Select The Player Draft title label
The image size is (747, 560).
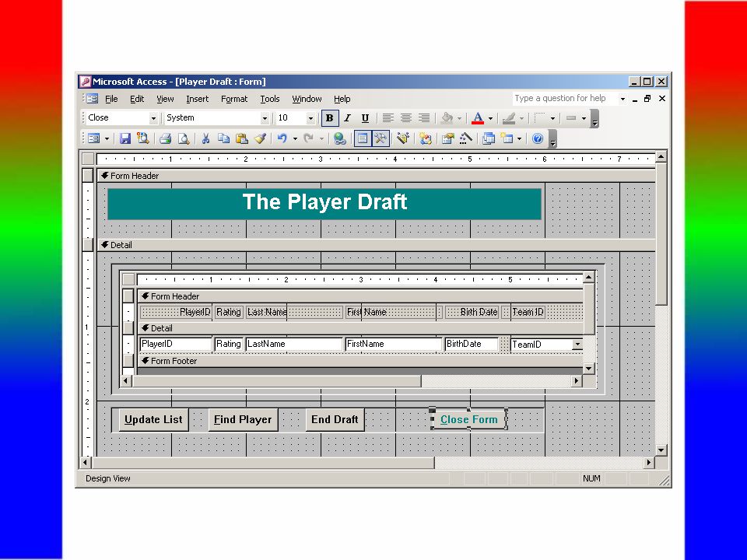click(324, 204)
